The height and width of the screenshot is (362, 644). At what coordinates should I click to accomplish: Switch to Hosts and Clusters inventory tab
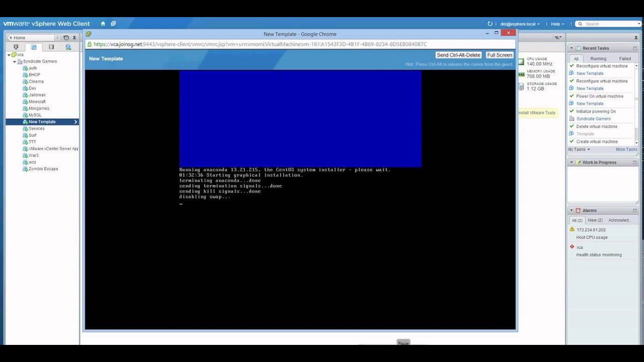tap(16, 47)
